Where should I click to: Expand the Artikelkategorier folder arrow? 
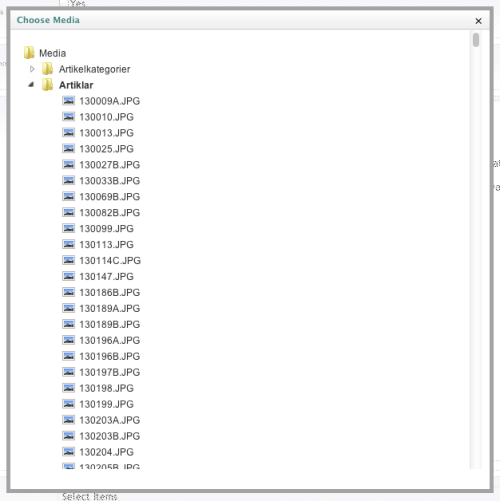pyautogui.click(x=32, y=69)
